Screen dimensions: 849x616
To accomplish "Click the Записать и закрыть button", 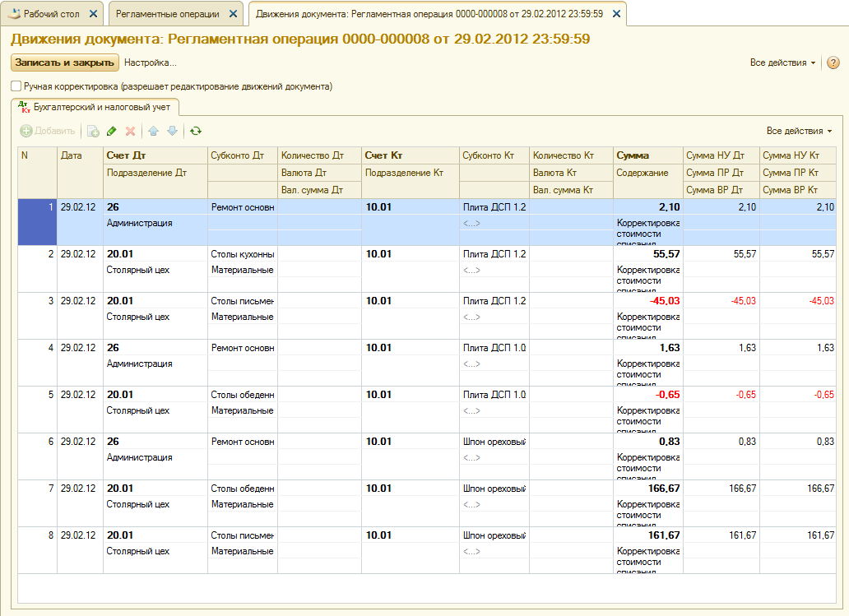I will pos(64,63).
